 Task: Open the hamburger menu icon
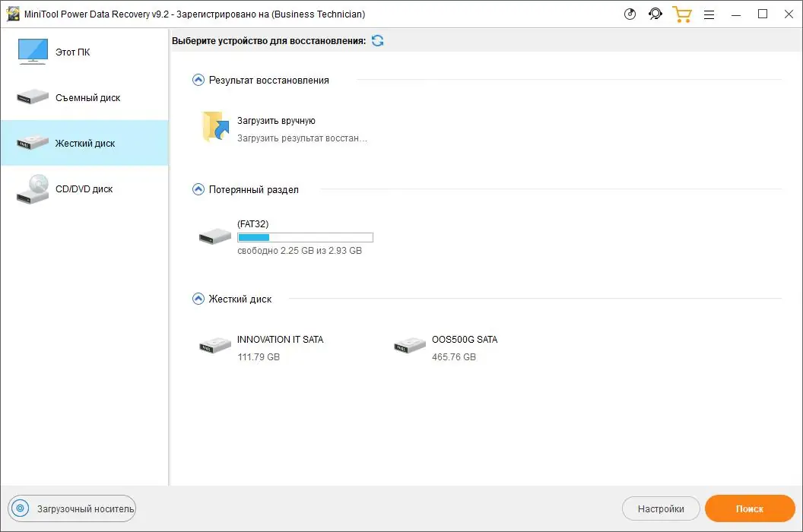[709, 15]
